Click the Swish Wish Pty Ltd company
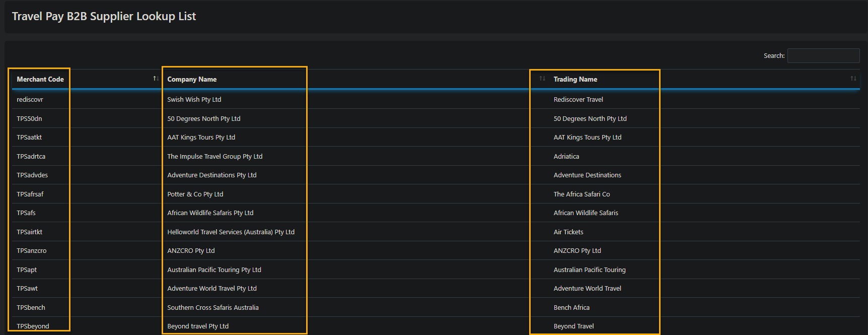Image resolution: width=868 pixels, height=335 pixels. click(194, 100)
